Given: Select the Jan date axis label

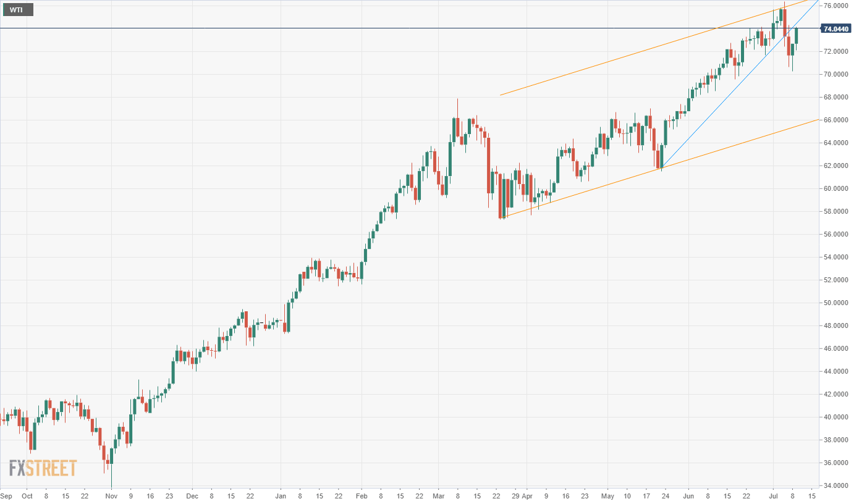Looking at the screenshot, I should pos(280,496).
